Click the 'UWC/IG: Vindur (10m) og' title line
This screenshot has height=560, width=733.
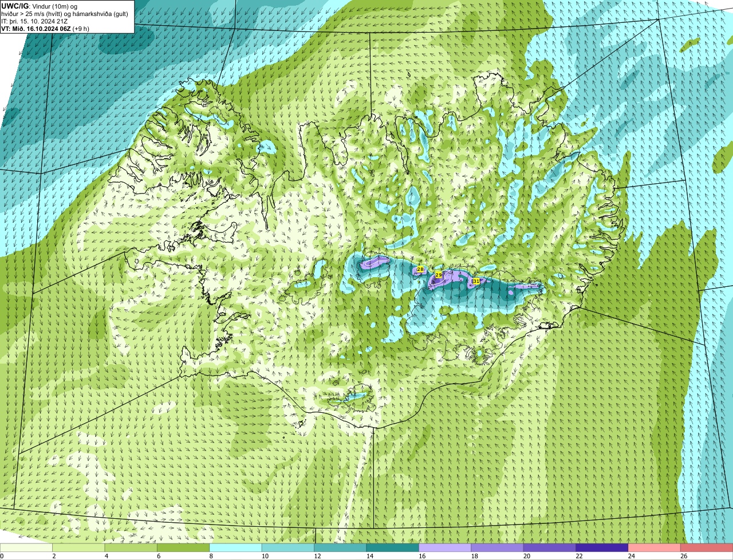coord(40,6)
